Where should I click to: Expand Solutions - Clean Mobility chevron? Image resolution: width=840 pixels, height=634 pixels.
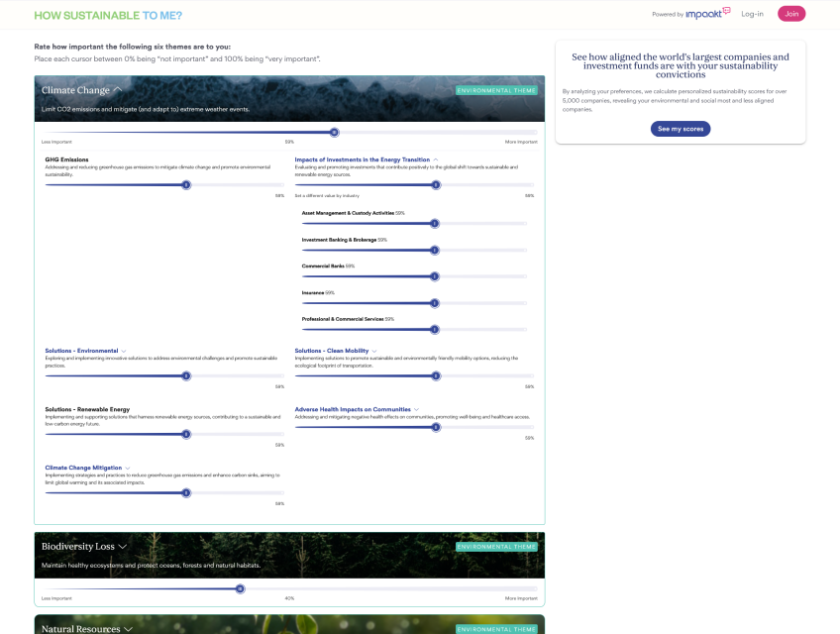coord(373,351)
